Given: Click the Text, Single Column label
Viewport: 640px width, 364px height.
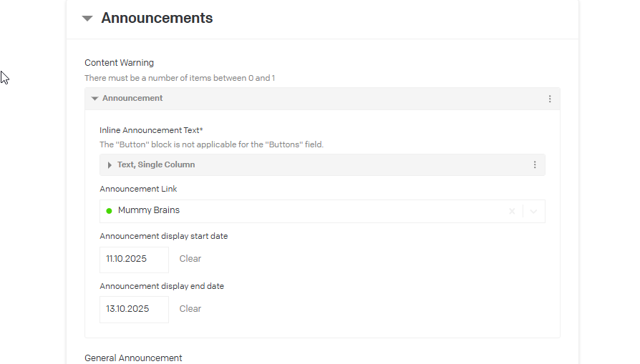Looking at the screenshot, I should click(156, 165).
